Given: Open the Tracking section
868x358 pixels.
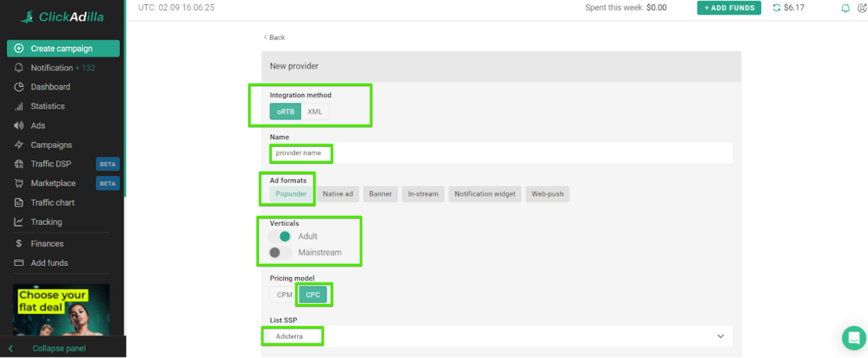Looking at the screenshot, I should 46,222.
